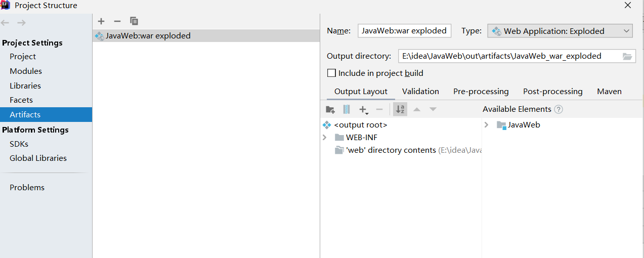Open the Post-processing tab
Image resolution: width=644 pixels, height=258 pixels.
coord(552,92)
